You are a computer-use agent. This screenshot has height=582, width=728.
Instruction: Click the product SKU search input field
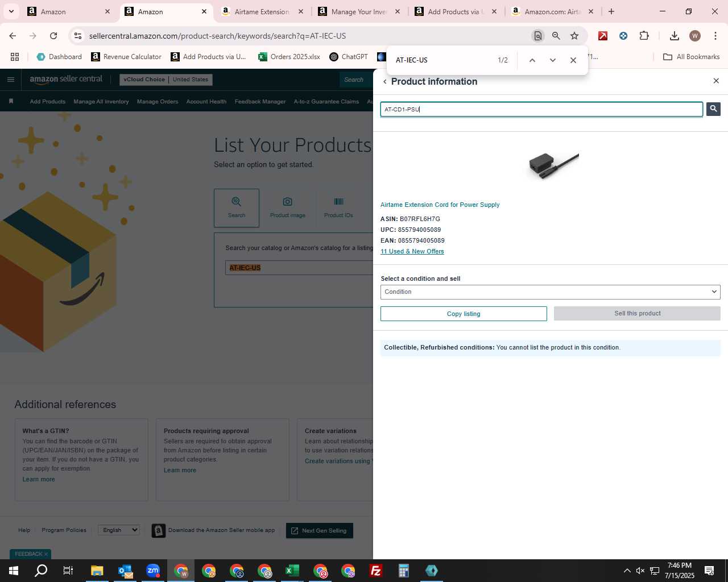click(x=541, y=109)
